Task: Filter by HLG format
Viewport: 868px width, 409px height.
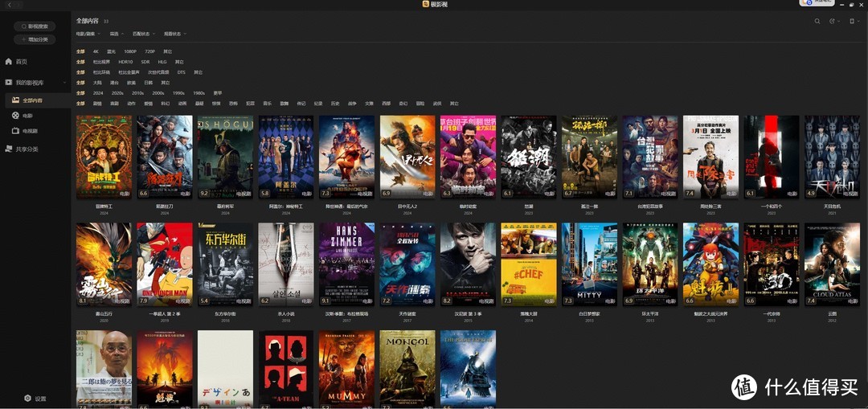Action: pos(162,62)
